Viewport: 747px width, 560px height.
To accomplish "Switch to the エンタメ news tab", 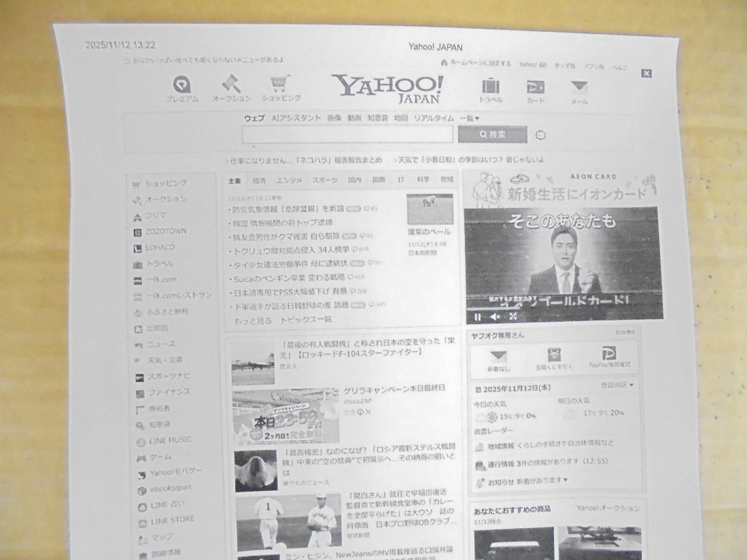I will [289, 180].
